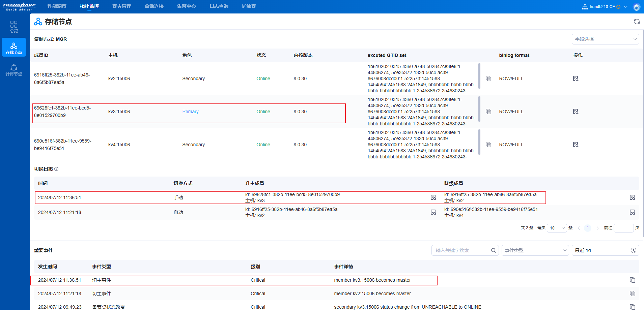644x310 pixels.
Task: View demoted member details of the 11:36:51 switch log
Action: coord(632,197)
